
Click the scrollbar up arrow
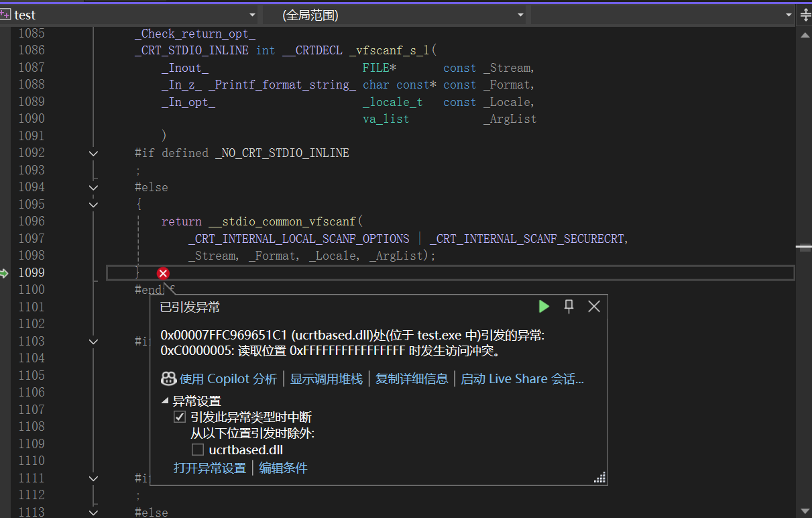coord(805,36)
